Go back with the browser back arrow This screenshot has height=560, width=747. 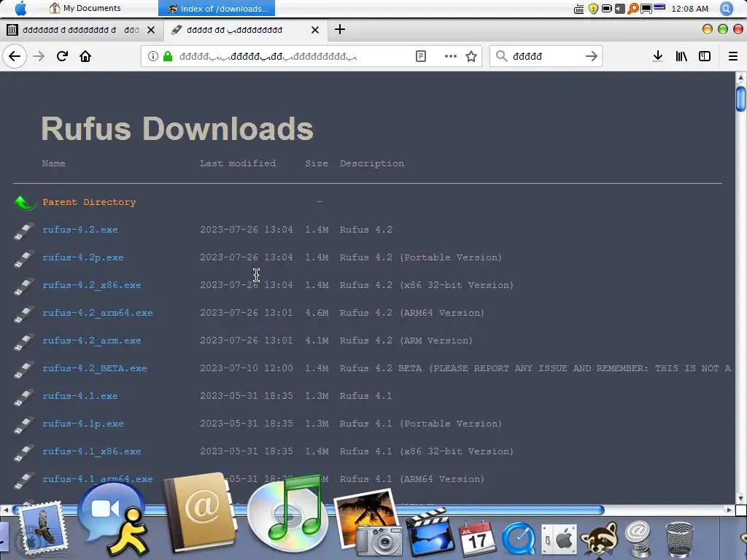[x=15, y=56]
